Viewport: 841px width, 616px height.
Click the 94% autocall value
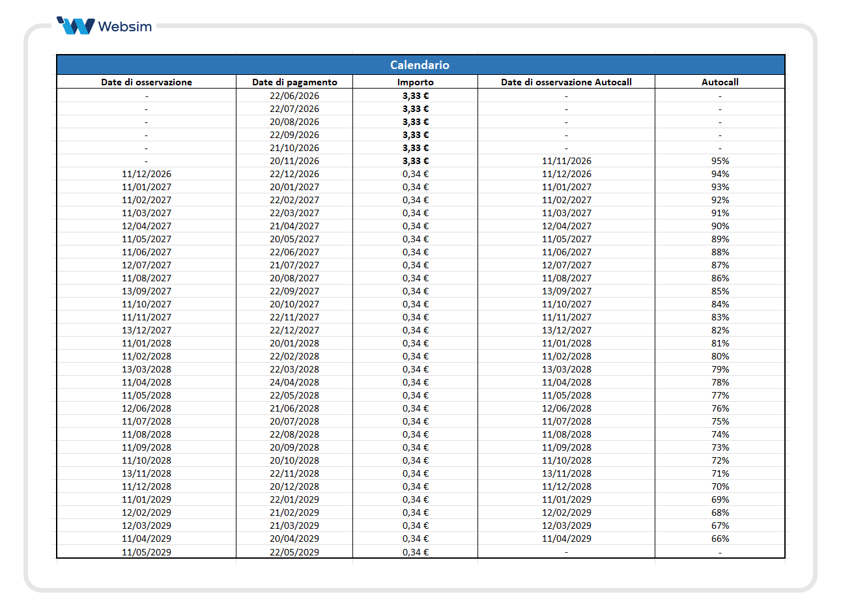pos(720,174)
